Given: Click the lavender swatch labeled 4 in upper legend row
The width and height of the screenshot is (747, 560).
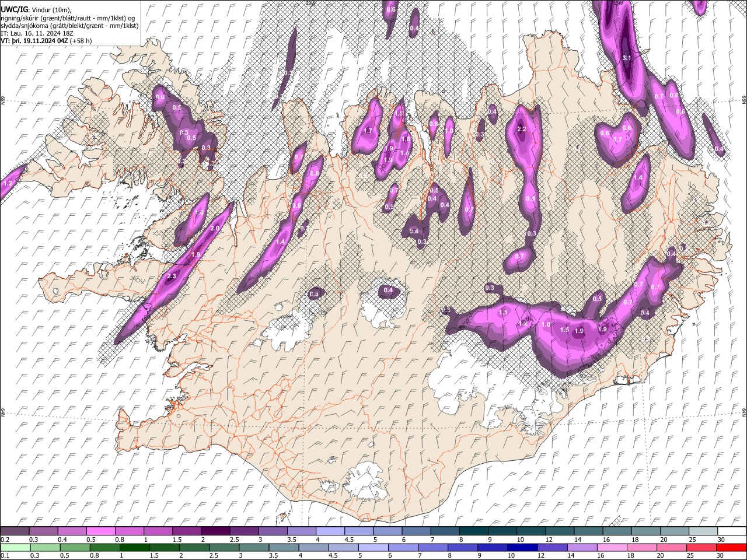Looking at the screenshot, I should pyautogui.click(x=330, y=531).
